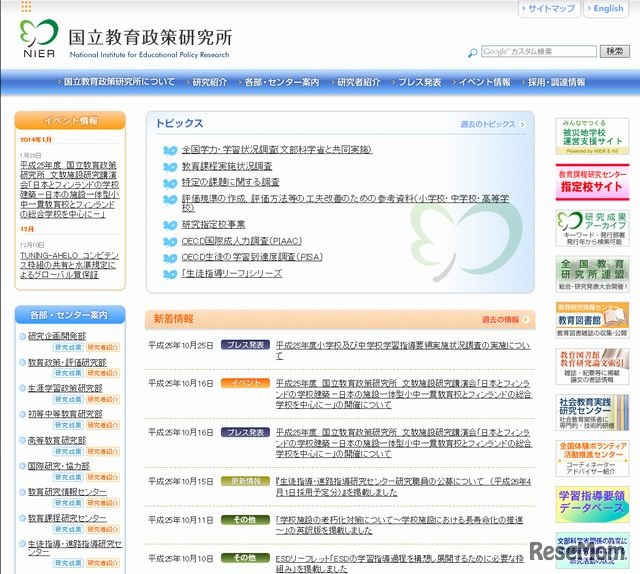Open 教育研究論文索引 banner
The image size is (640, 574).
pyautogui.click(x=592, y=366)
